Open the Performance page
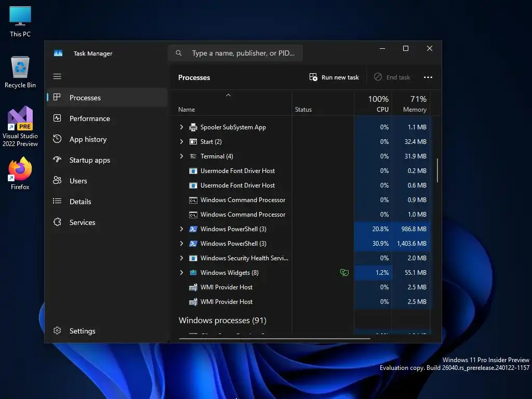Image resolution: width=532 pixels, height=399 pixels. point(107,118)
